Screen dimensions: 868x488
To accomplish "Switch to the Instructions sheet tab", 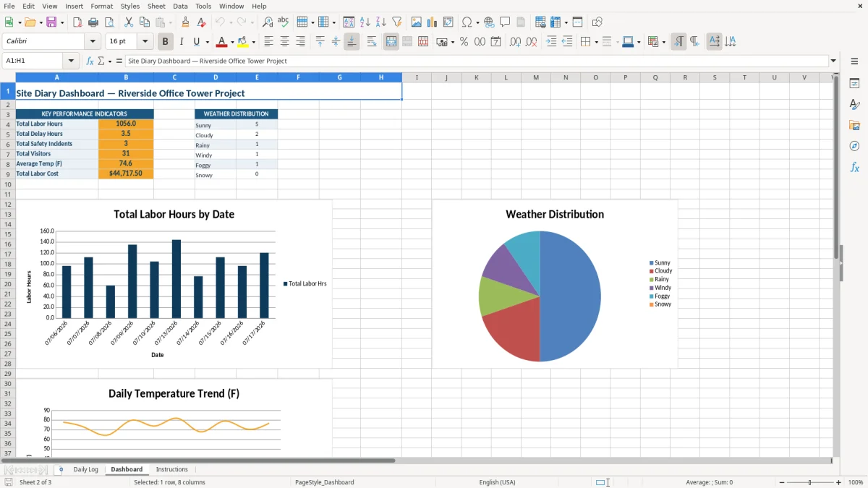I will tap(171, 469).
